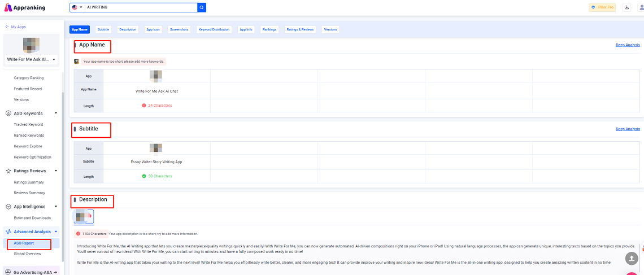Click 'Essay Writer Story Writing App' cell

tap(156, 161)
